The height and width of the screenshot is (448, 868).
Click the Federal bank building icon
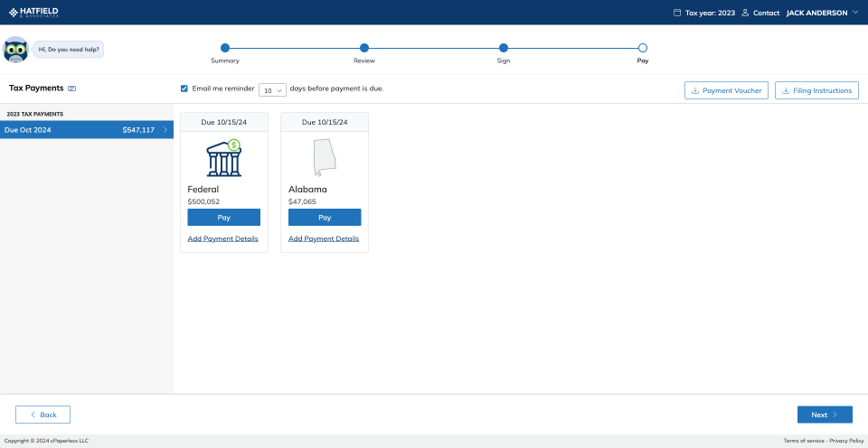coord(224,158)
